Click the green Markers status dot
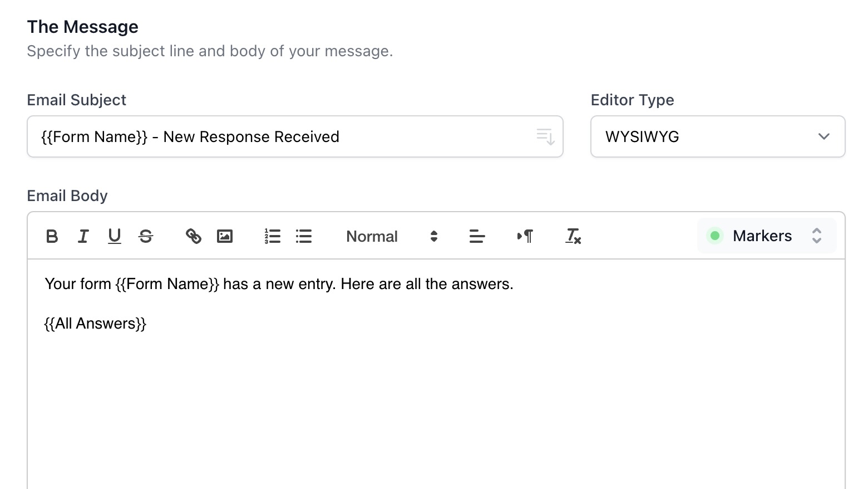868x489 pixels. 715,236
